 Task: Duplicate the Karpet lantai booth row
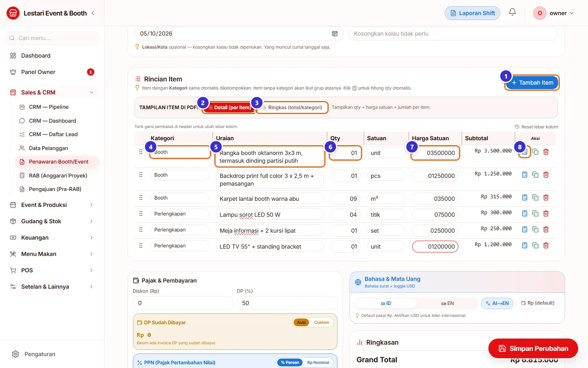[535, 197]
